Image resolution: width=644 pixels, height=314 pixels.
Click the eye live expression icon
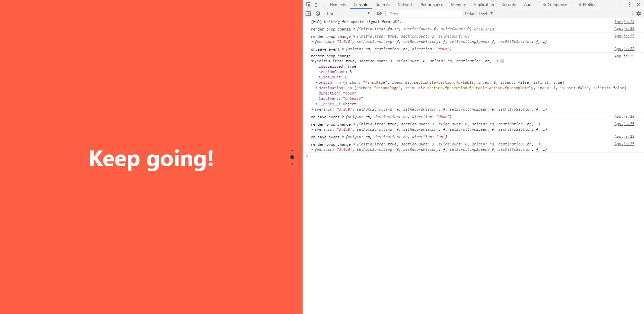[379, 14]
